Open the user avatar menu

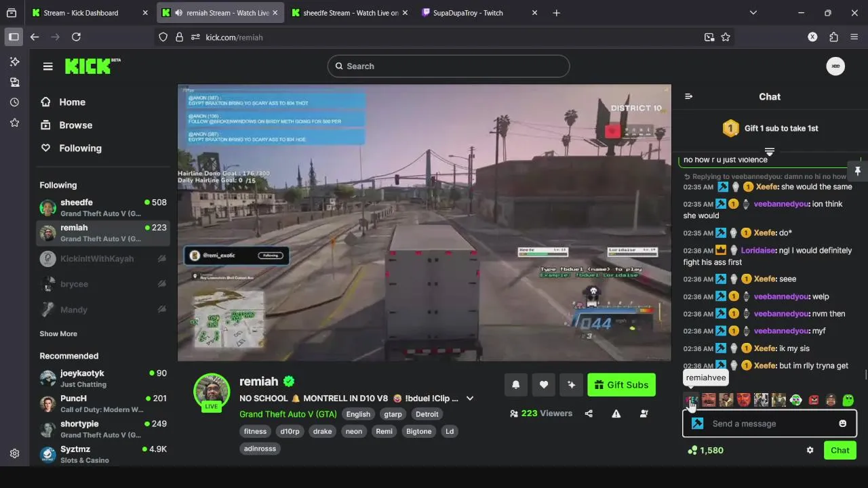tap(835, 66)
